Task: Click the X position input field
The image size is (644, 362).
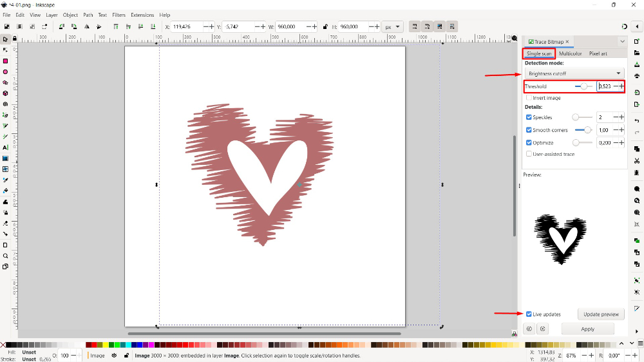Action: [x=187, y=26]
